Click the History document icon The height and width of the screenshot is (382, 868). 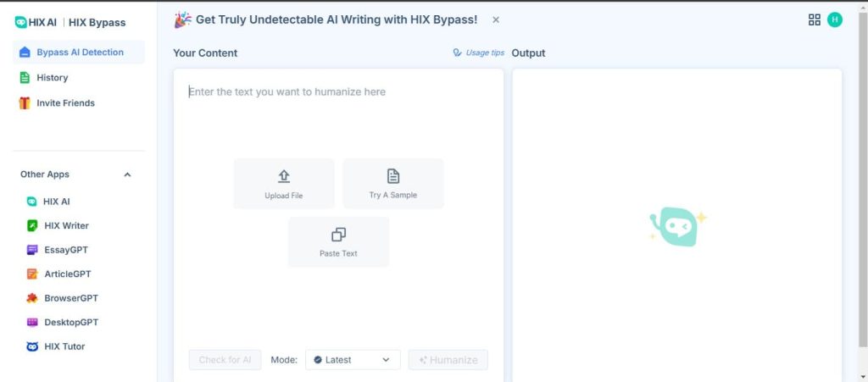pyautogui.click(x=25, y=77)
